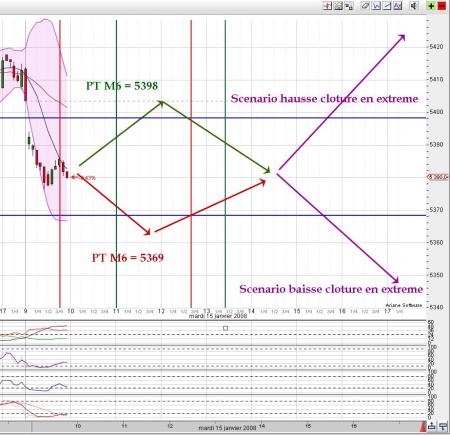Click the red marker at bottom scrollbar end
450x435 pixels.
423,426
